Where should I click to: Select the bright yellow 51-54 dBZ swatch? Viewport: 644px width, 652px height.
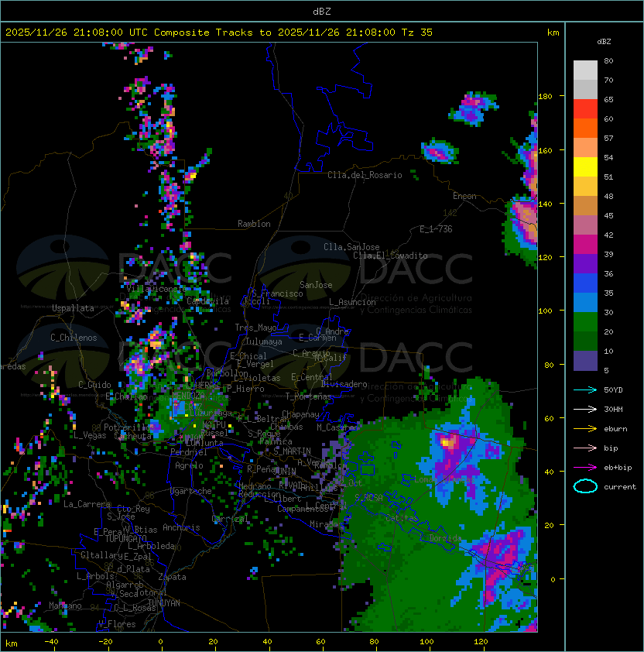click(585, 167)
